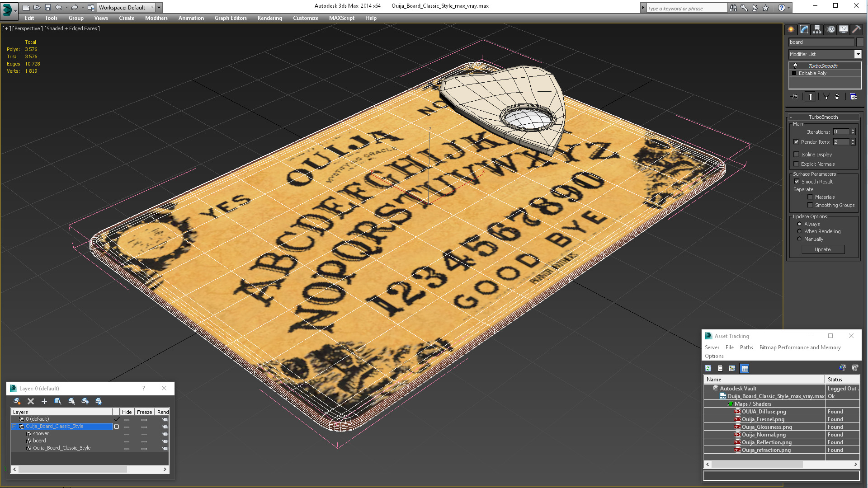The height and width of the screenshot is (488, 868).
Task: Open the Display command panel tab
Action: point(844,29)
